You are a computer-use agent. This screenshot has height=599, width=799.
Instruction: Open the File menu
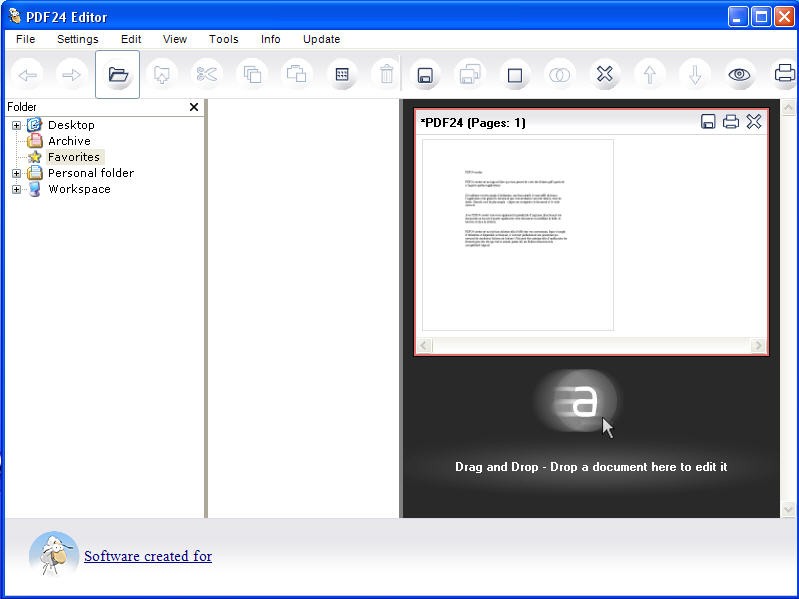(x=25, y=39)
